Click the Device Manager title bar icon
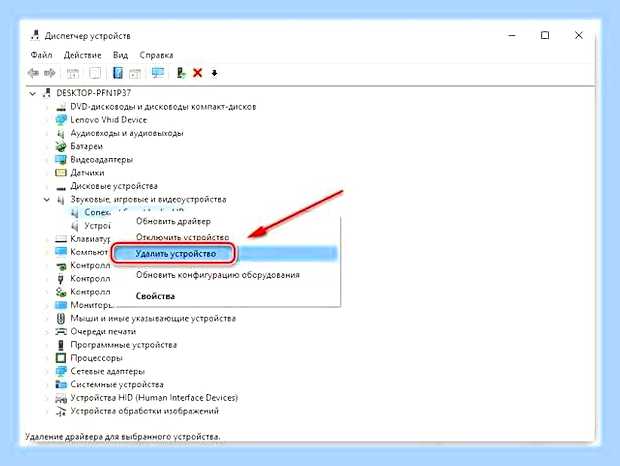This screenshot has height=466, width=620. pos(35,35)
